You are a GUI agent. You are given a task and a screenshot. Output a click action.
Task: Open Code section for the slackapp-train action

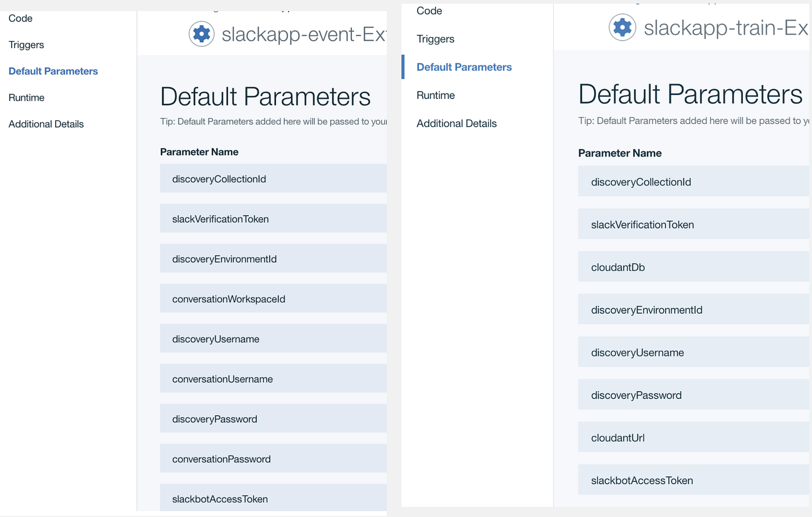click(x=429, y=10)
